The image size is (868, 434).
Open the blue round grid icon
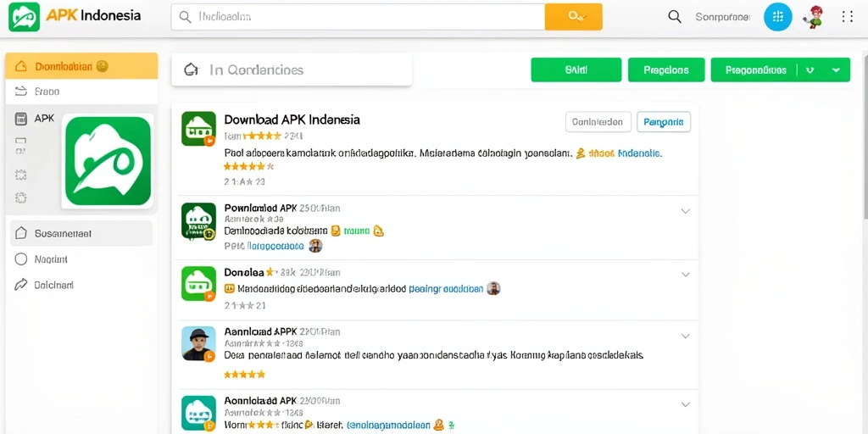778,17
